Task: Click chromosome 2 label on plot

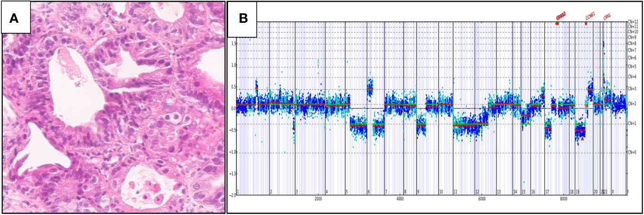Action: 271,192
